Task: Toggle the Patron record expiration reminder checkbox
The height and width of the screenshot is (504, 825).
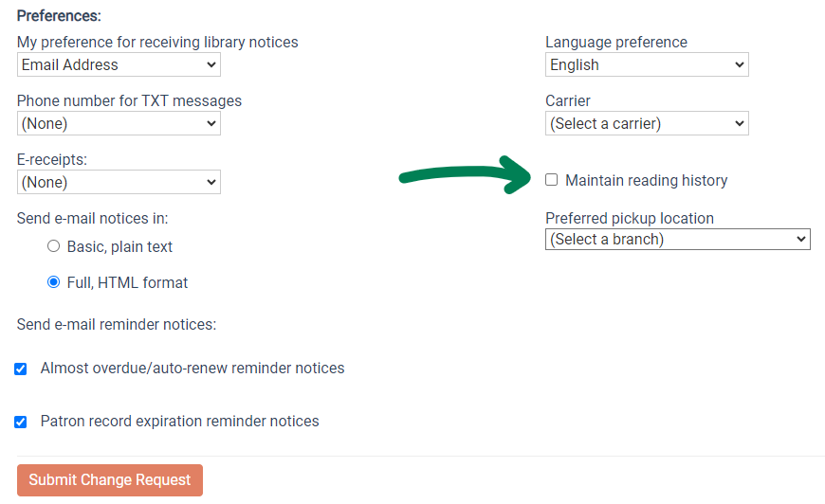Action: click(x=21, y=422)
